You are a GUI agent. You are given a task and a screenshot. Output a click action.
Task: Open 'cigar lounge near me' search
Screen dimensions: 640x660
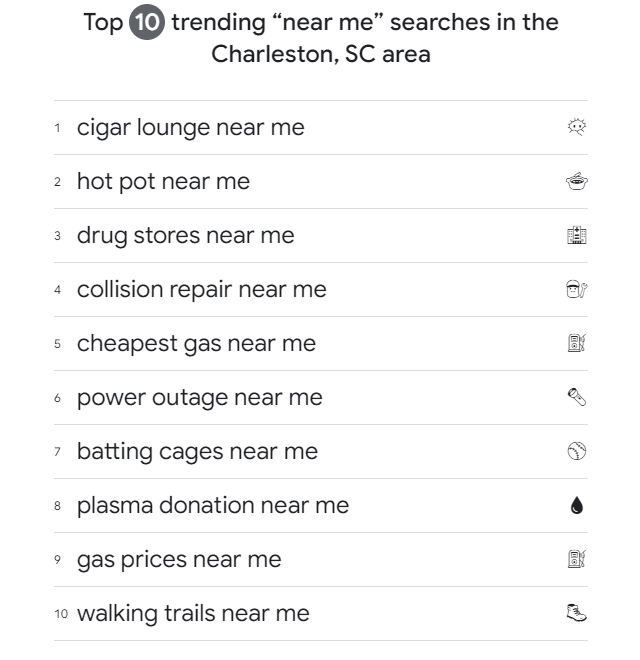[190, 127]
